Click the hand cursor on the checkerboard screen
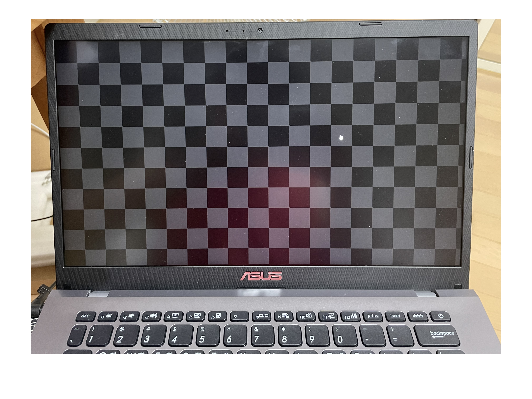The width and height of the screenshot is (532, 399). pos(341,138)
